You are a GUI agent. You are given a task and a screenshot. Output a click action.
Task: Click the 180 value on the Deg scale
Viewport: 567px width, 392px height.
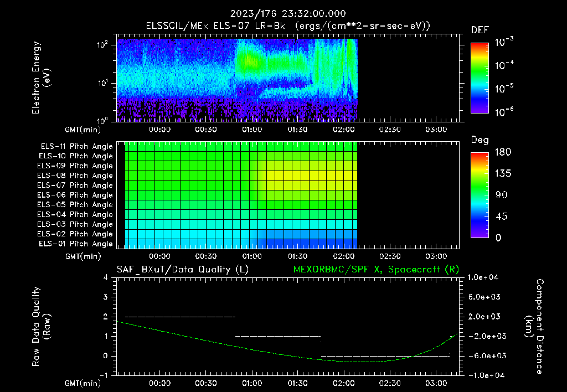point(503,152)
